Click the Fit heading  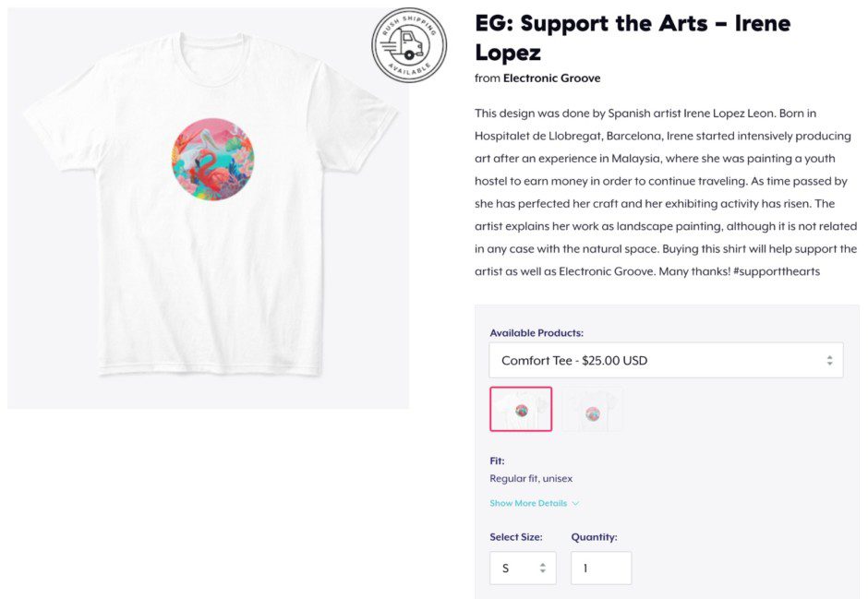497,461
